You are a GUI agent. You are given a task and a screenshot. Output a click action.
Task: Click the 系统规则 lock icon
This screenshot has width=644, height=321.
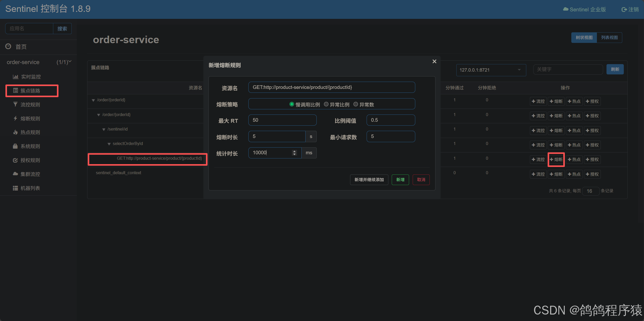coord(16,146)
